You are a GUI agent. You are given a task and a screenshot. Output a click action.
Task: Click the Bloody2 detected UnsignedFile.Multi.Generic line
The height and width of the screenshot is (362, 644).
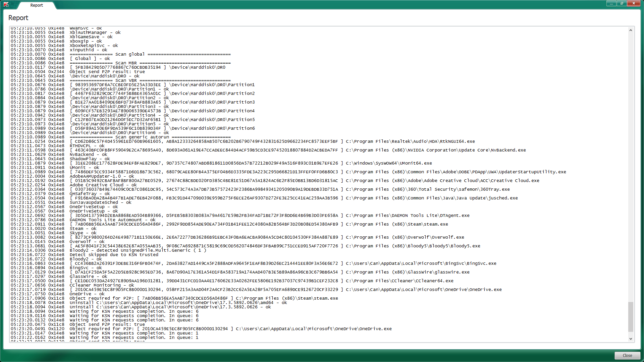pos(138,250)
